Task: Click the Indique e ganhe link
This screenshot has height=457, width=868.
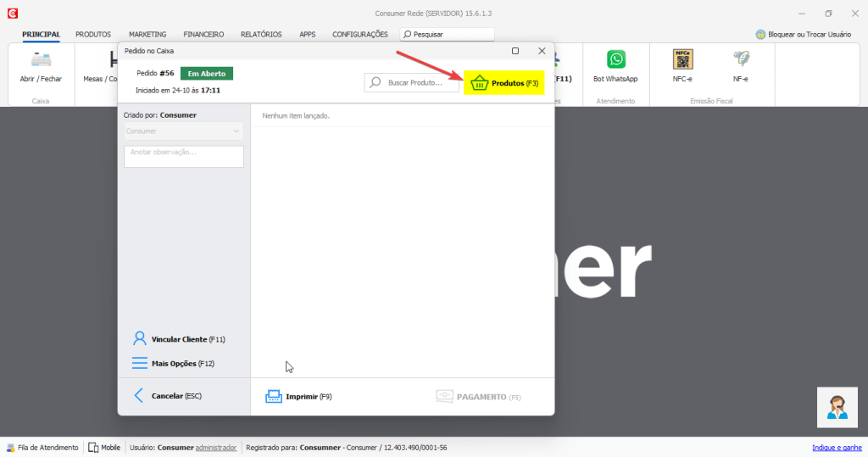Action: [x=836, y=448]
